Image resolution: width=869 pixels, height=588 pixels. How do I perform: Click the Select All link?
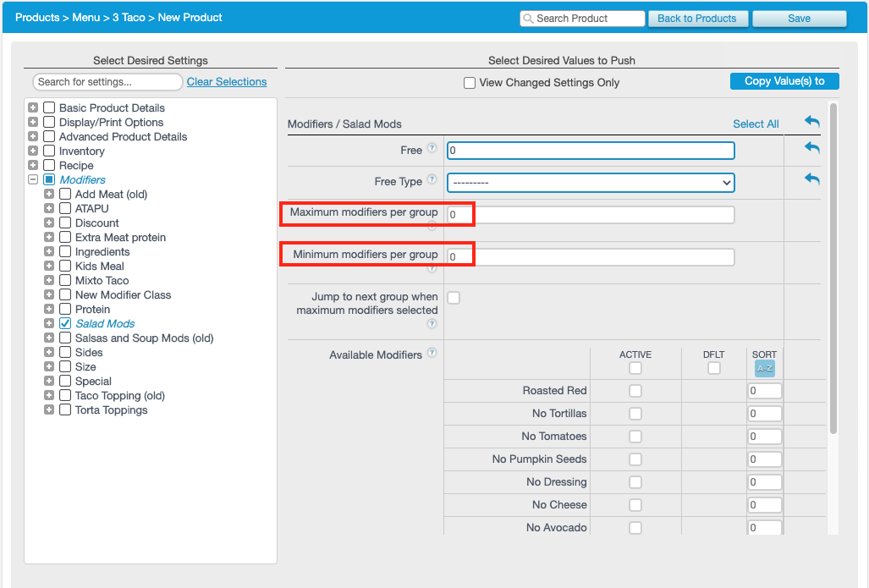point(756,124)
